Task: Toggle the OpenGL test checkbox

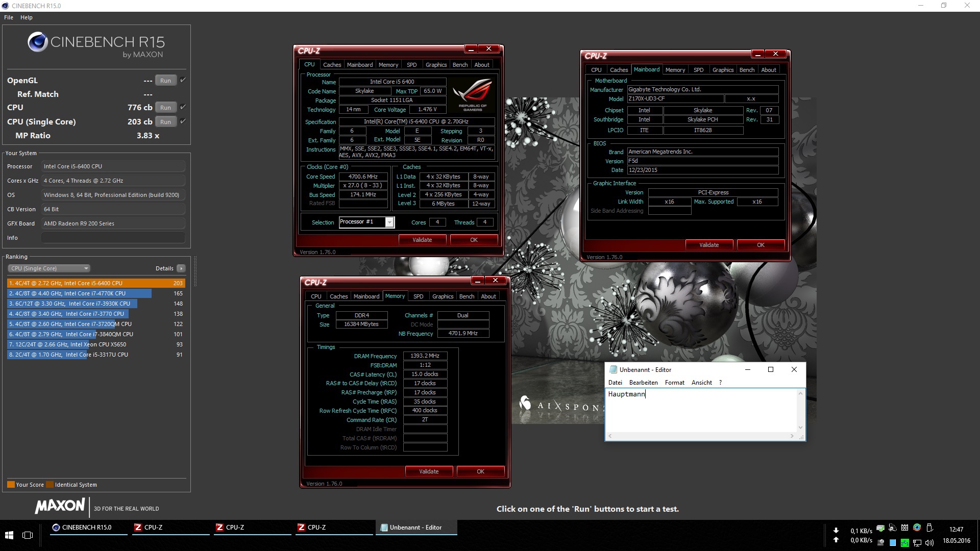Action: click(183, 80)
